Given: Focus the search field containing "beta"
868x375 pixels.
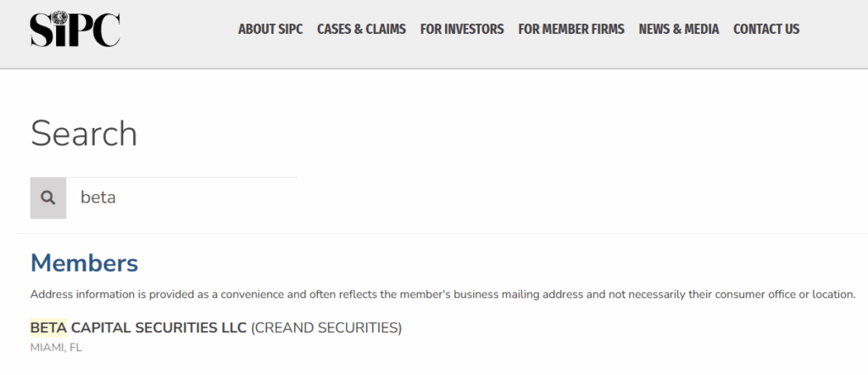Looking at the screenshot, I should coord(181,198).
